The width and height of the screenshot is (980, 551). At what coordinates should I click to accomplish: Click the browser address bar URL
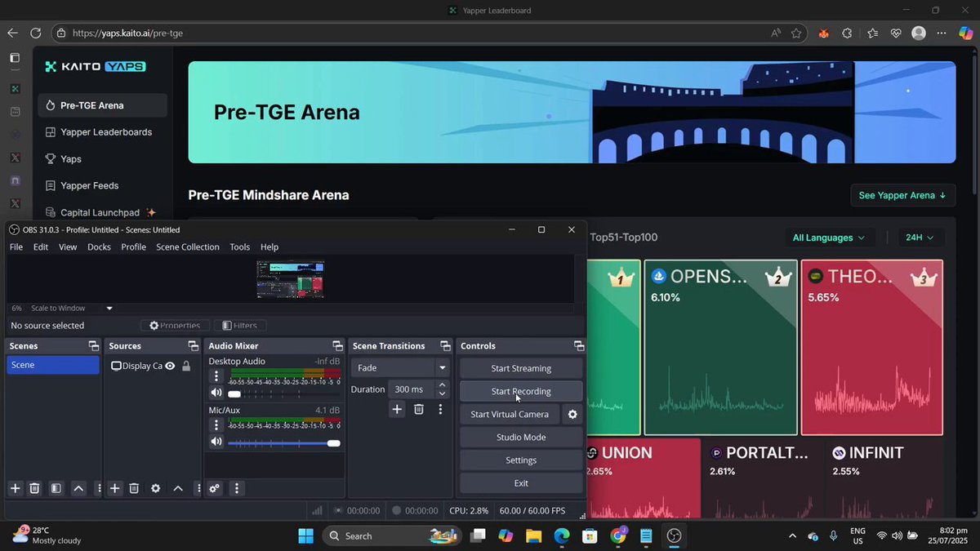(x=127, y=33)
